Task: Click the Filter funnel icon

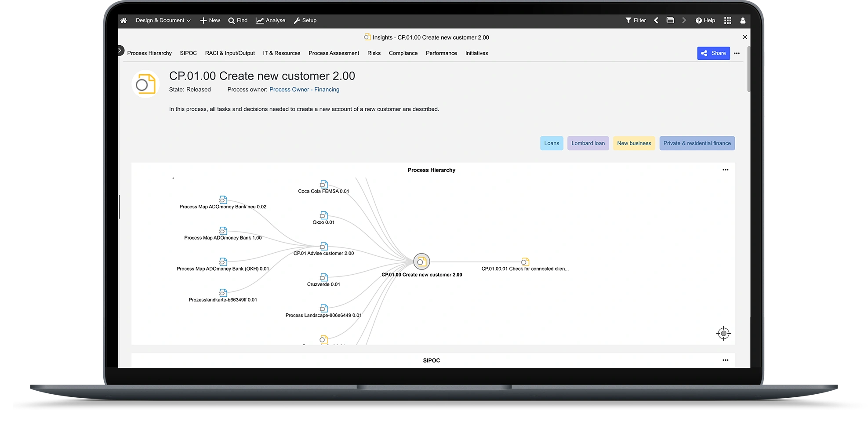Action: (636, 20)
